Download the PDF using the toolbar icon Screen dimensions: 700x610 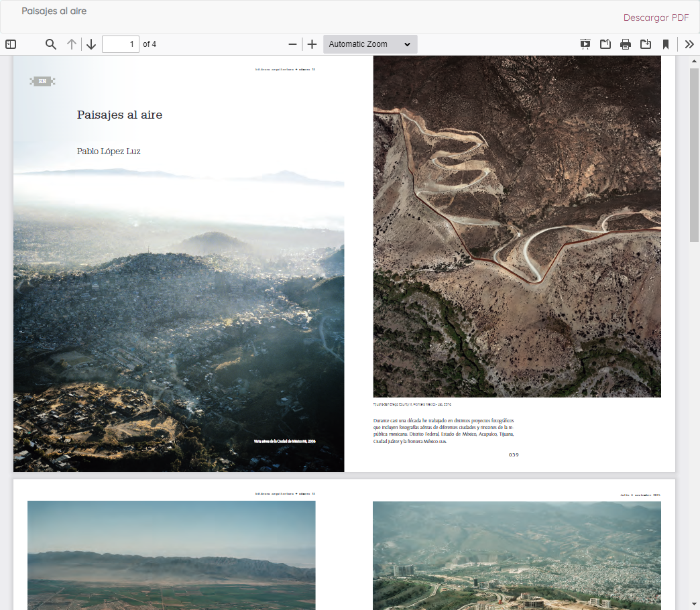646,44
